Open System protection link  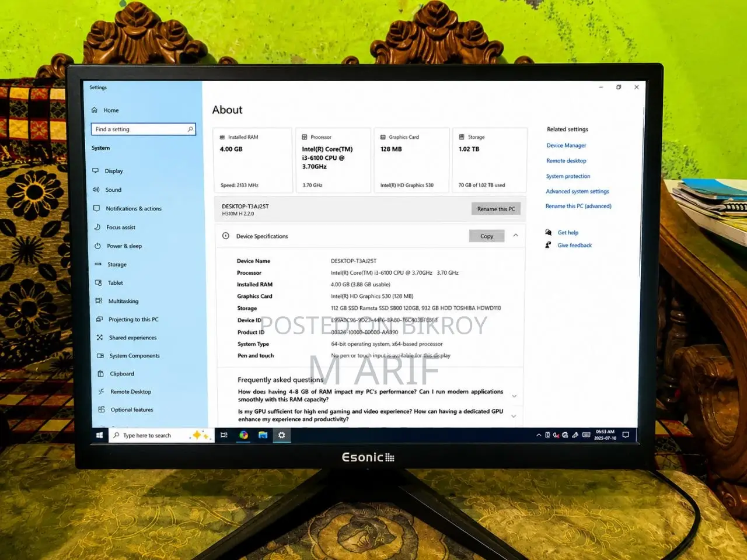(x=568, y=176)
